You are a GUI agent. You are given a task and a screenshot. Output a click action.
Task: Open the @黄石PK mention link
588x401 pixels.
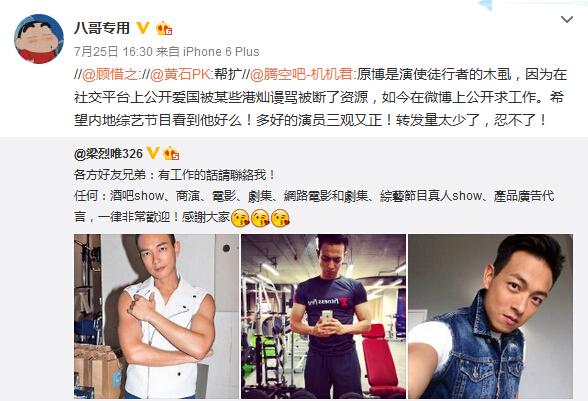[x=180, y=74]
